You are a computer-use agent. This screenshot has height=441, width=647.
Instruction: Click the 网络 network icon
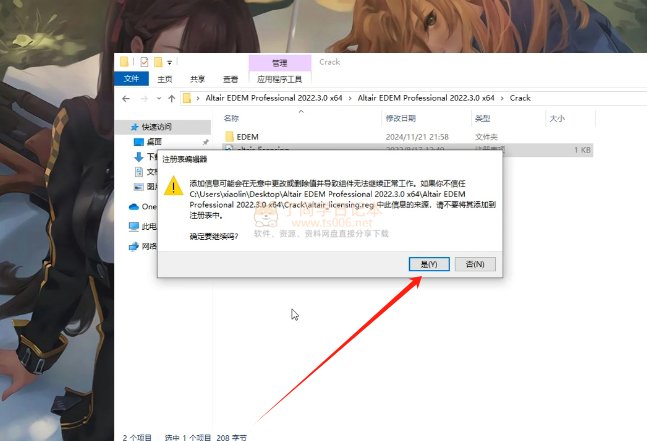point(134,246)
